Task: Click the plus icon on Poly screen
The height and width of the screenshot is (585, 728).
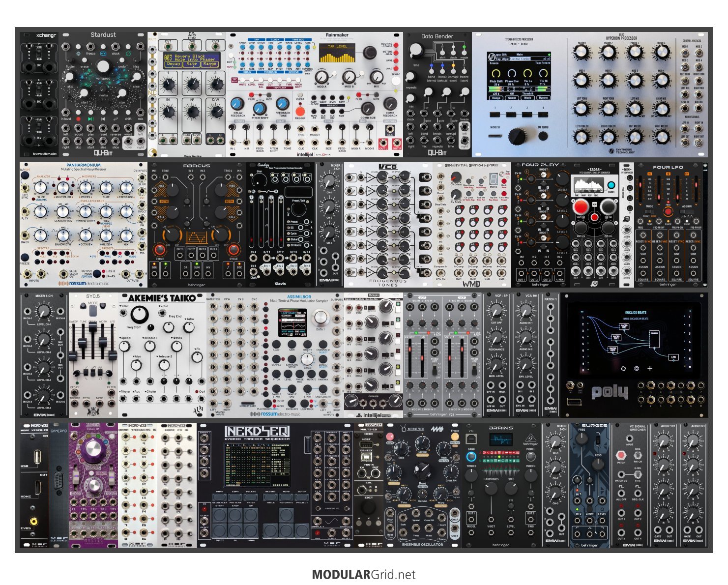Action: (650, 368)
